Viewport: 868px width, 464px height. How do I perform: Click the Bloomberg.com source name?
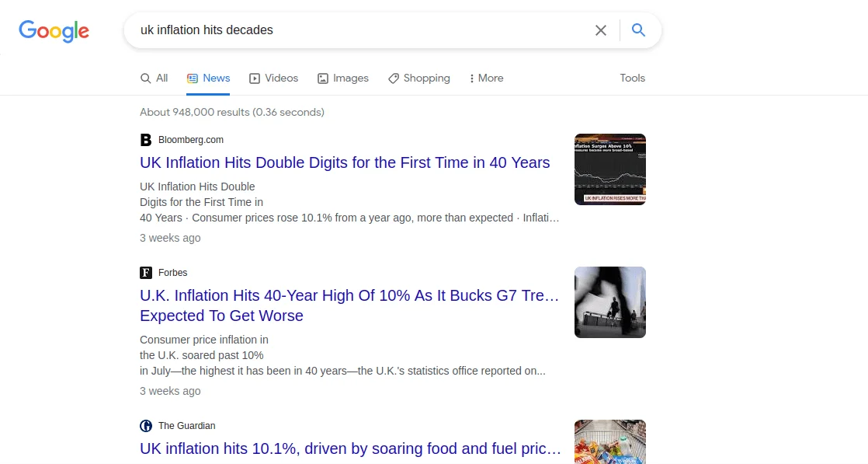(x=191, y=140)
